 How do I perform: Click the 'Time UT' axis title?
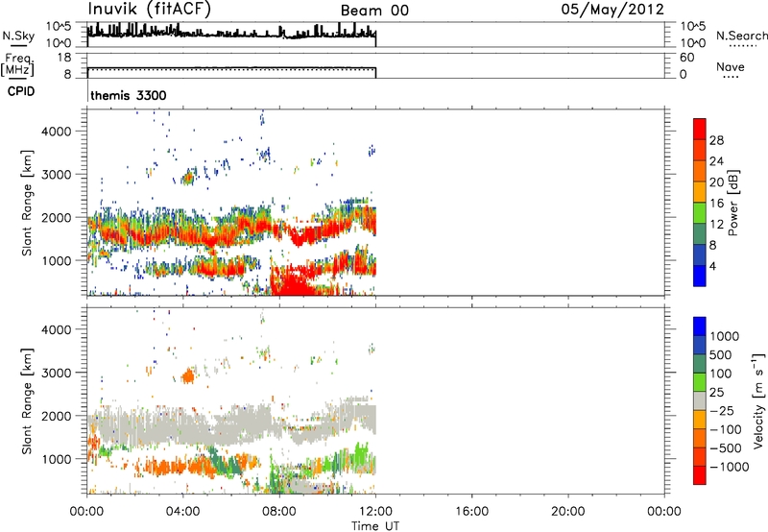(x=375, y=526)
